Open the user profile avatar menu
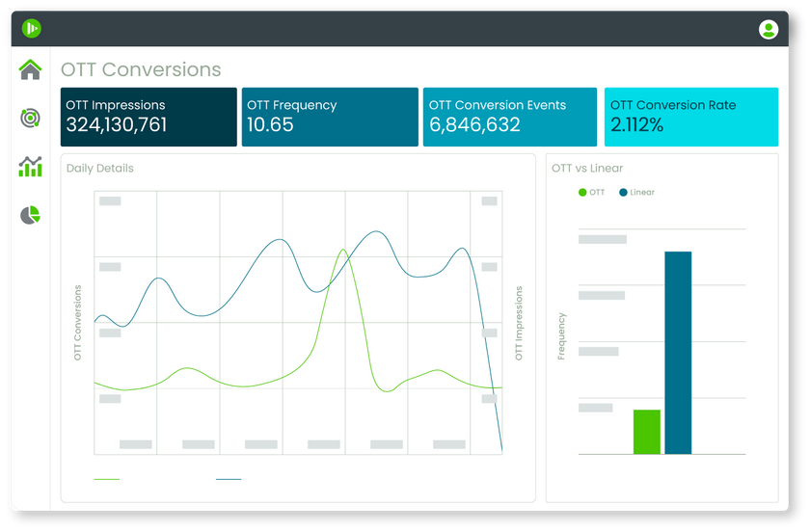The height and width of the screenshot is (532, 810). pos(769,29)
